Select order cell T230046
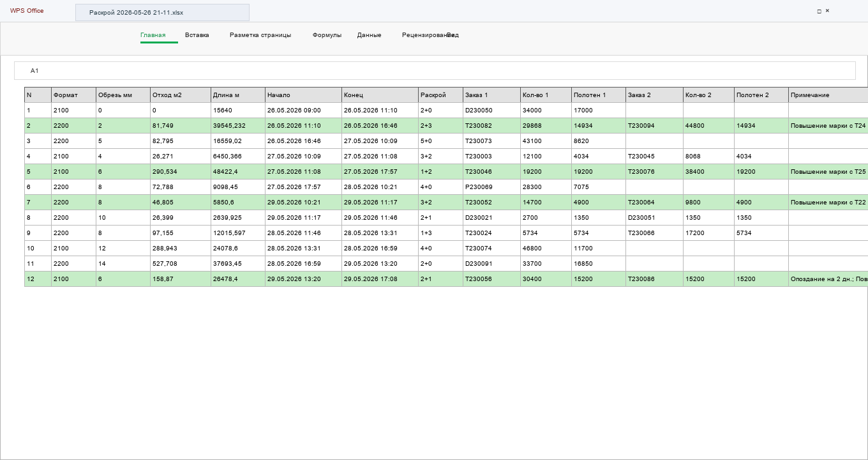868x460 pixels. pyautogui.click(x=491, y=172)
